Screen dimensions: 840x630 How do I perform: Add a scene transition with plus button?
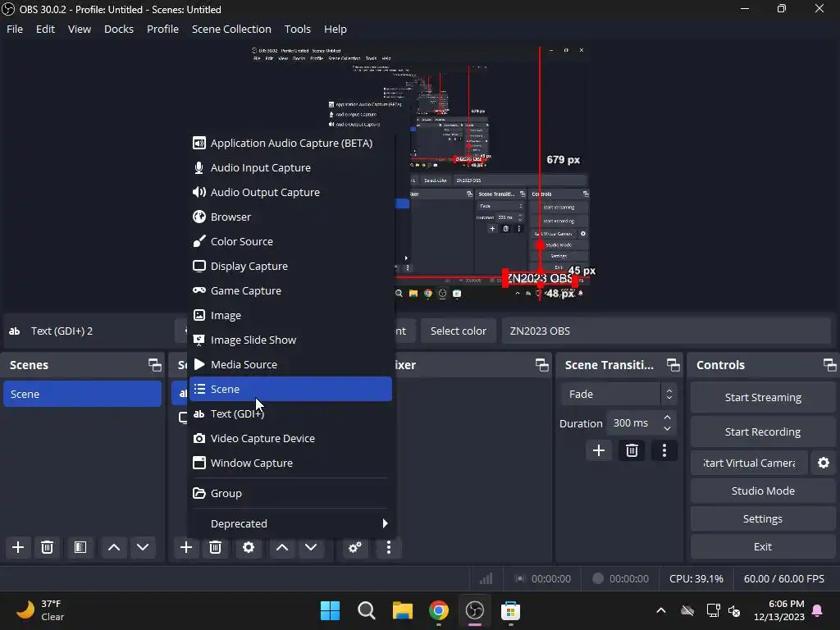coord(599,450)
